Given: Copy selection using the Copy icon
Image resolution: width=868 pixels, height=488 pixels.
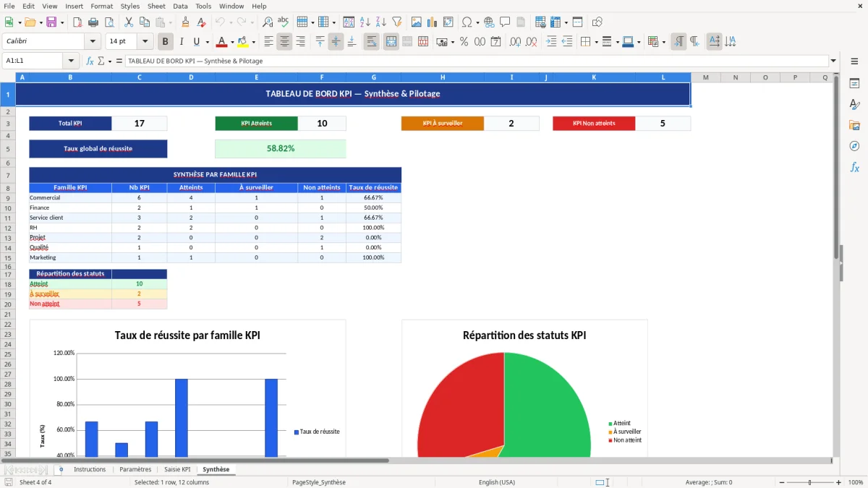Looking at the screenshot, I should (145, 22).
